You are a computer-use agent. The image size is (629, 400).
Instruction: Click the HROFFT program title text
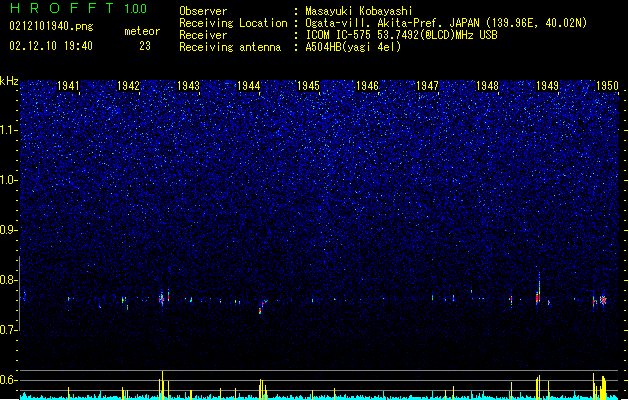[62, 8]
